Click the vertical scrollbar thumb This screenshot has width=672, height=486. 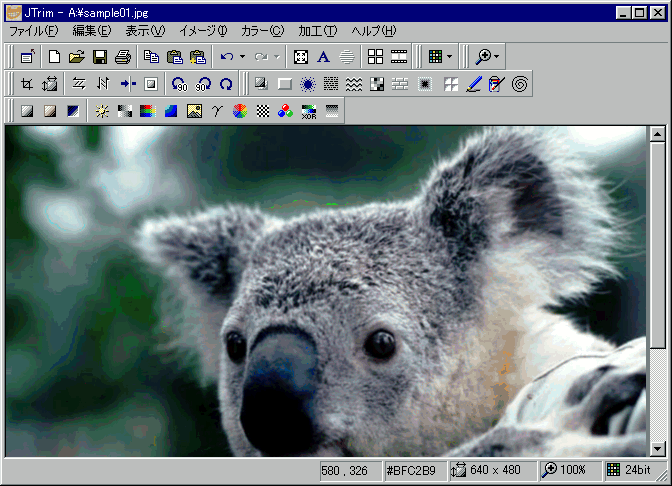point(657,245)
